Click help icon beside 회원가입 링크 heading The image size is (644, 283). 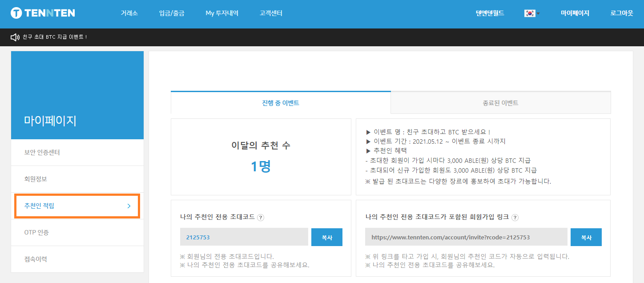click(515, 218)
